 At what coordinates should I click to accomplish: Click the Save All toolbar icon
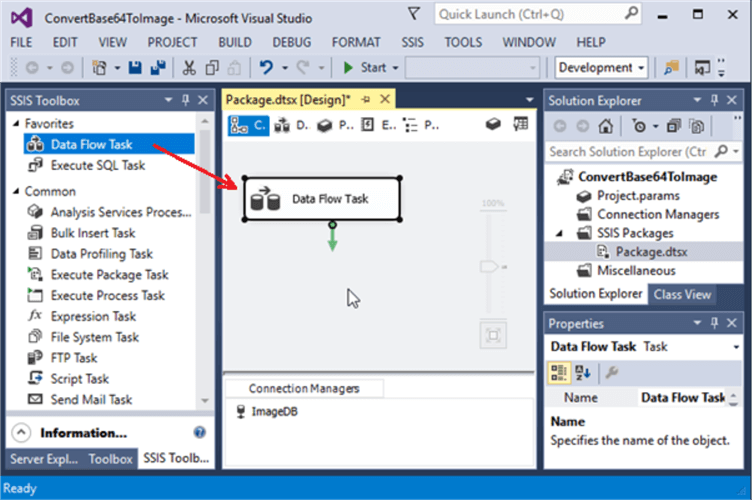coord(158,68)
